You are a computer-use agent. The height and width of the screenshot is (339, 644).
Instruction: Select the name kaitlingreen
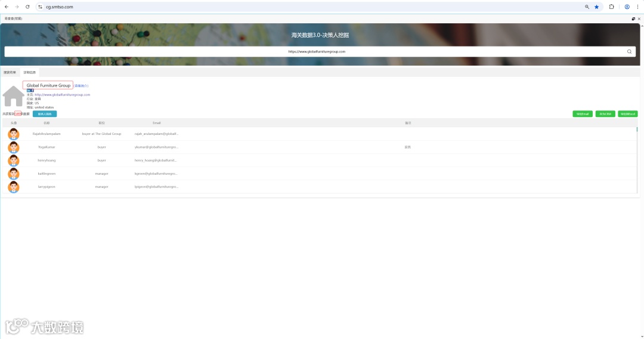pyautogui.click(x=47, y=174)
